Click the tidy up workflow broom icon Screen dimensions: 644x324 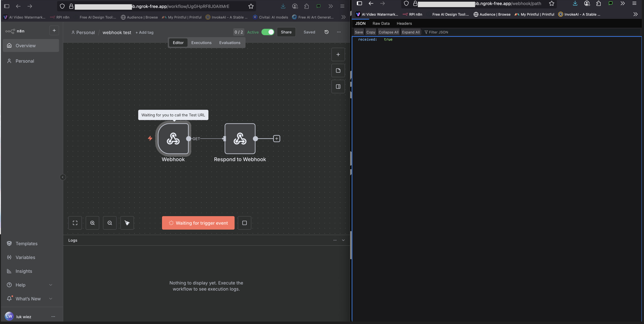[127, 223]
